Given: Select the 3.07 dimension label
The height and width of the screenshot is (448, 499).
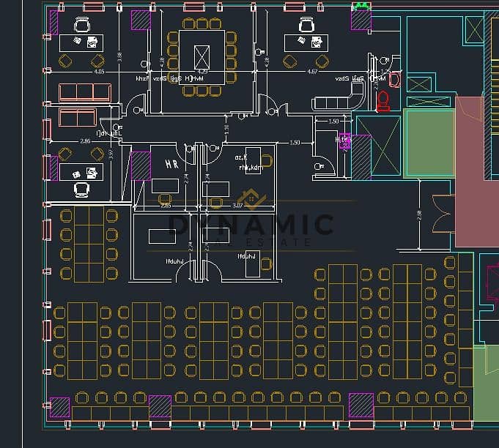Looking at the screenshot, I should (237, 206).
